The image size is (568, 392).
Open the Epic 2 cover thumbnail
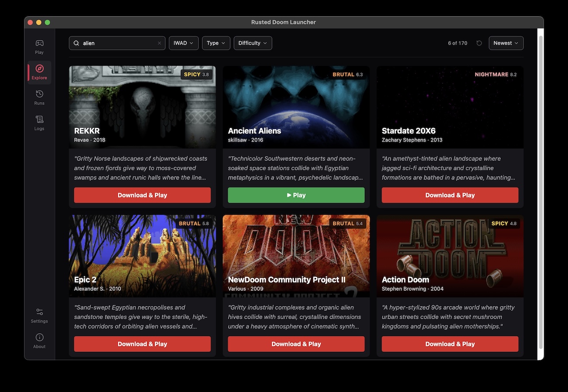(x=142, y=256)
